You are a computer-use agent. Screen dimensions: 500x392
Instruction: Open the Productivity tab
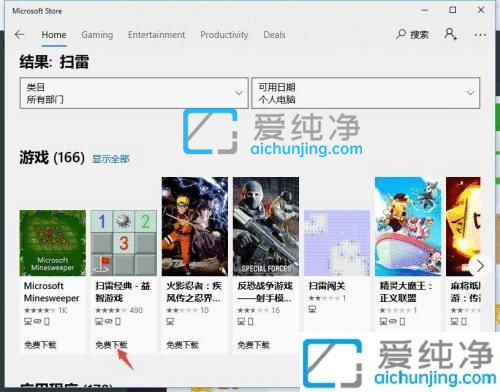pyautogui.click(x=224, y=35)
